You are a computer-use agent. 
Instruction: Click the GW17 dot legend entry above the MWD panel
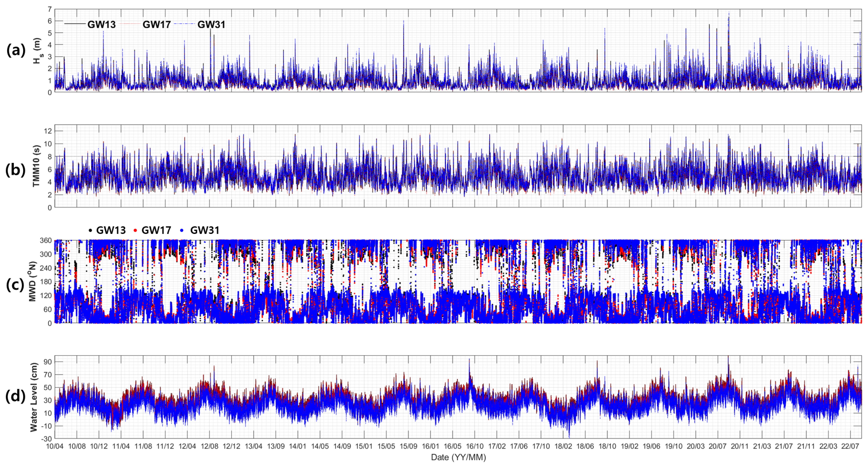153,230
